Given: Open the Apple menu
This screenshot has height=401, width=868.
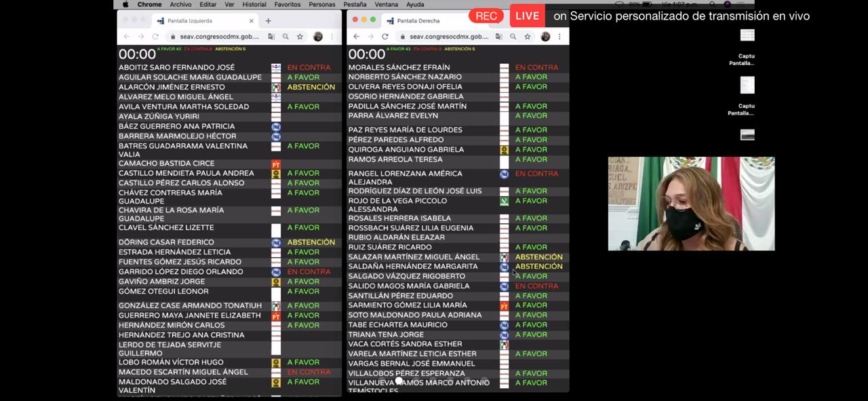Looking at the screenshot, I should (x=125, y=4).
